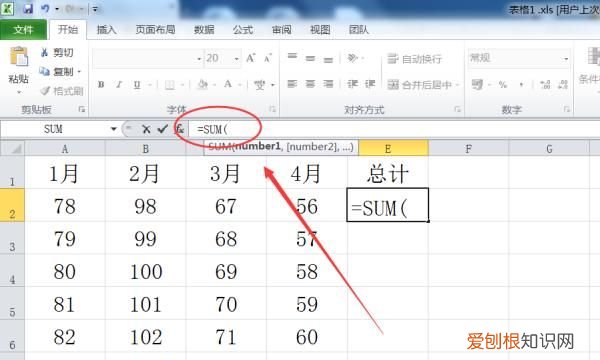Toggle bold formatting
600x360 pixels.
[x=101, y=85]
